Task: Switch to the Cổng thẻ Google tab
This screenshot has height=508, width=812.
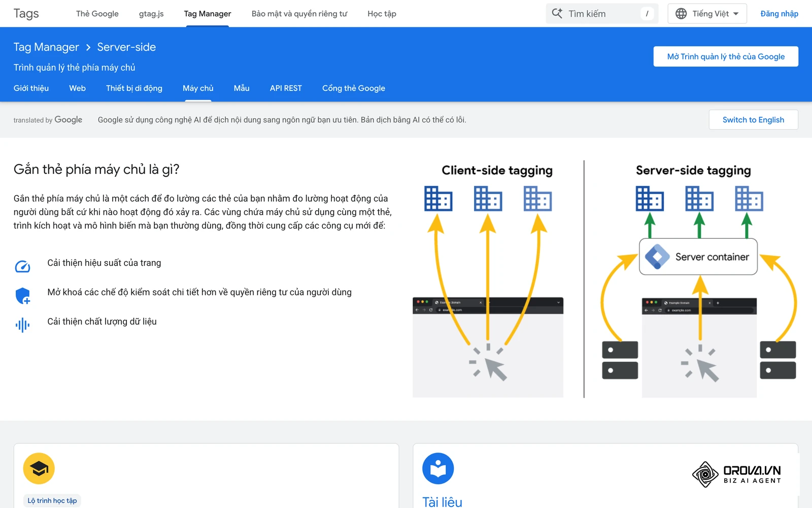Action: coord(354,88)
